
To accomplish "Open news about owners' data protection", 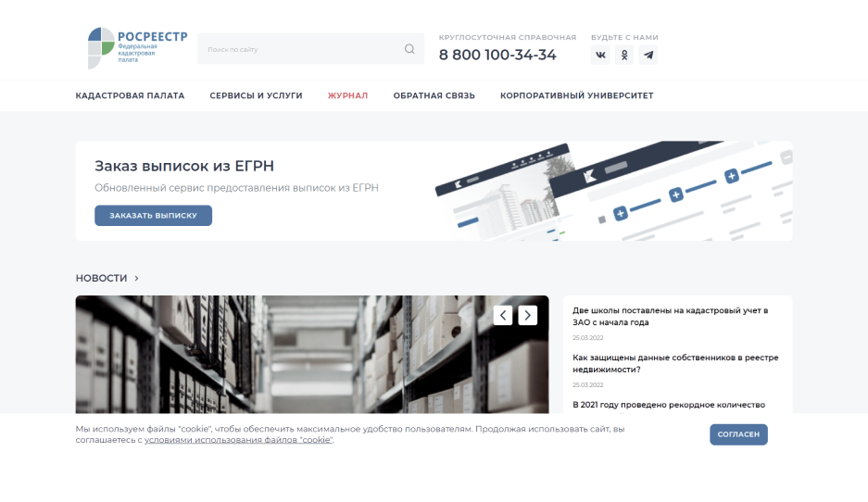I will [x=675, y=364].
